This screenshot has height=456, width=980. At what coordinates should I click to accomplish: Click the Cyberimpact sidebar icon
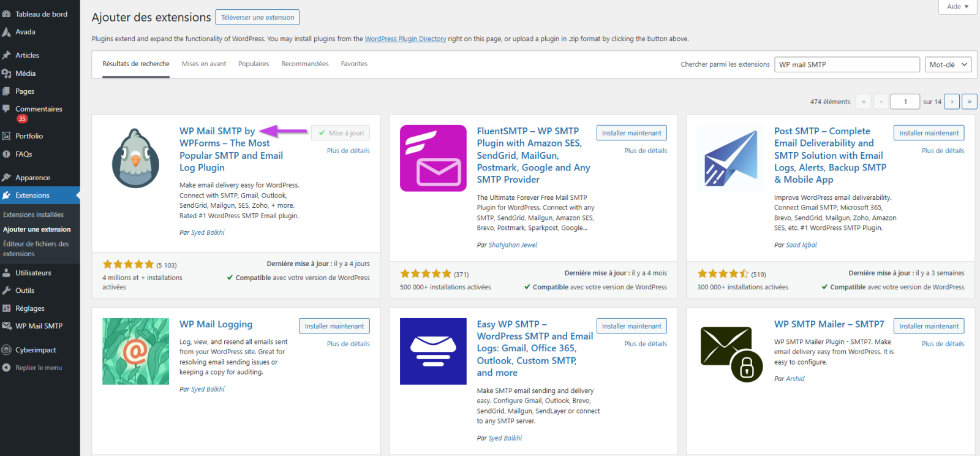tap(7, 350)
